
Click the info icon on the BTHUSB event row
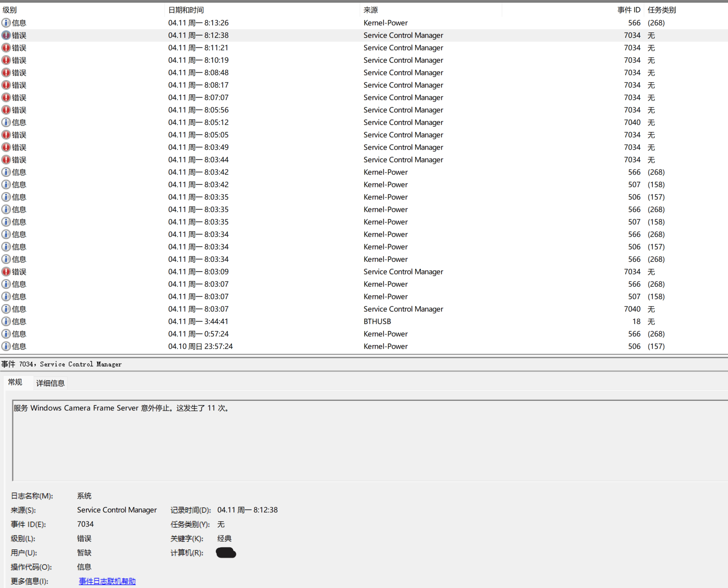pos(6,321)
